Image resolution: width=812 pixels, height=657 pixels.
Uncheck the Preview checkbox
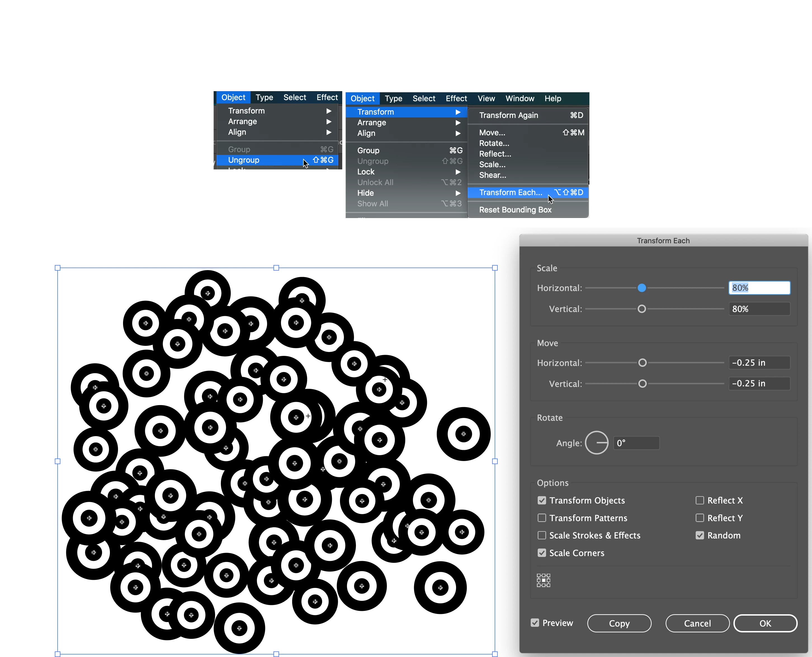tap(535, 623)
